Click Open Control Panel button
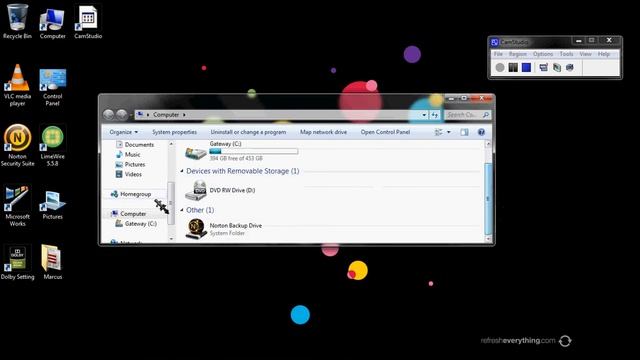This screenshot has height=360, width=640. [385, 132]
